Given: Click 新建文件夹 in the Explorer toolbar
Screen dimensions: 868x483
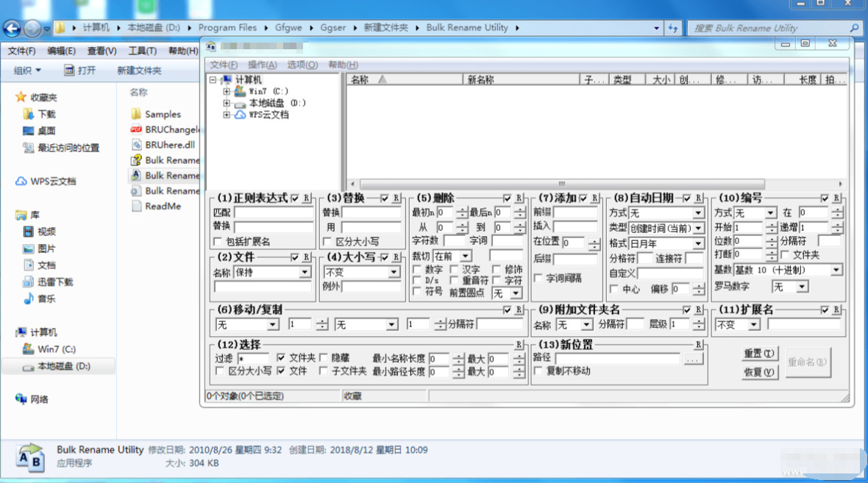Looking at the screenshot, I should (x=139, y=71).
